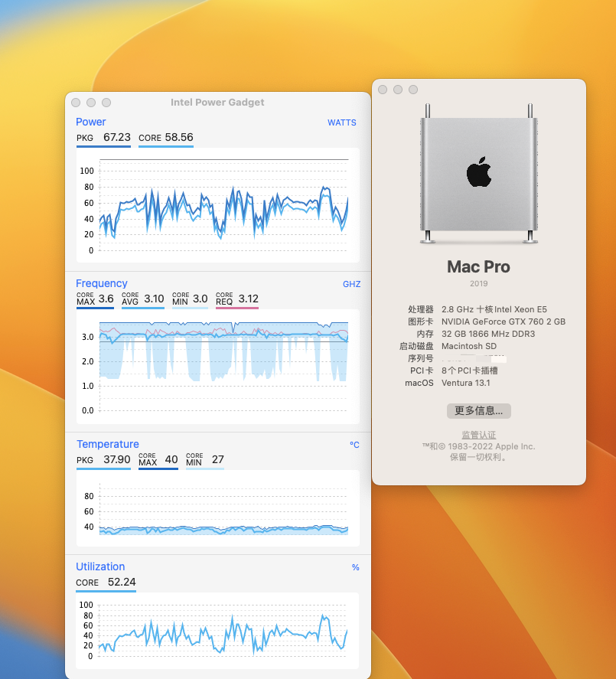Open the 监管认证 link
The image size is (616, 679).
pos(479,435)
